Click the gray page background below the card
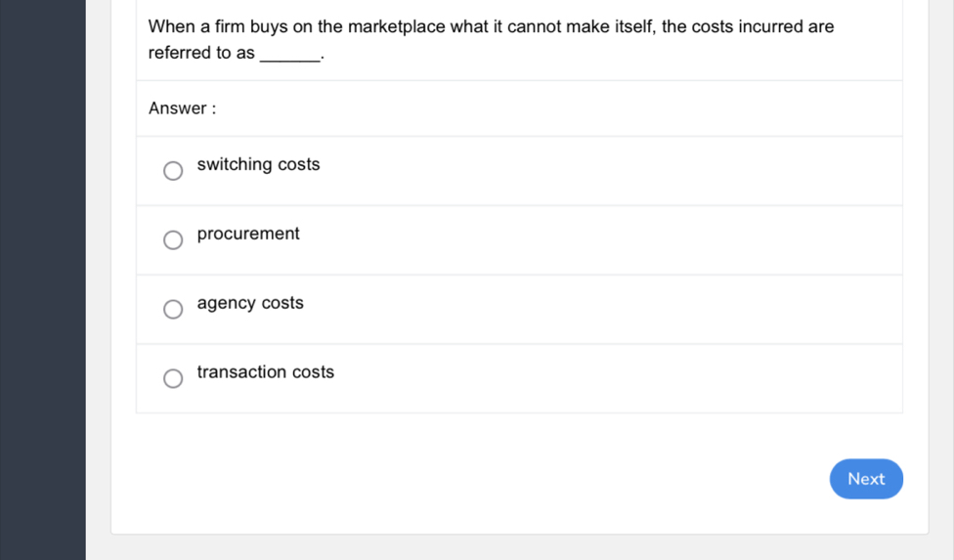This screenshot has height=560, width=954. 518,548
